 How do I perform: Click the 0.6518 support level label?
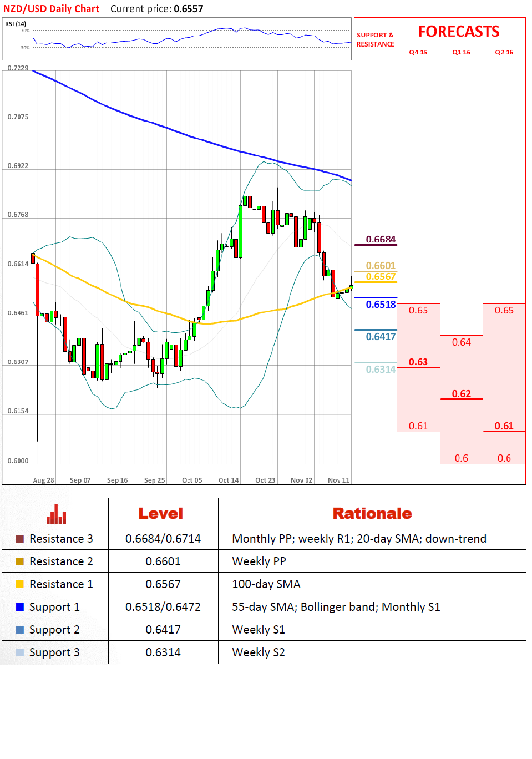coord(381,305)
